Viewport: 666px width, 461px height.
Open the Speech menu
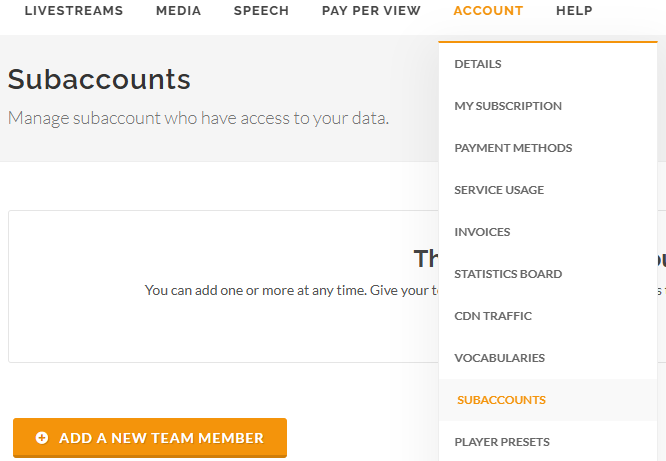(261, 11)
